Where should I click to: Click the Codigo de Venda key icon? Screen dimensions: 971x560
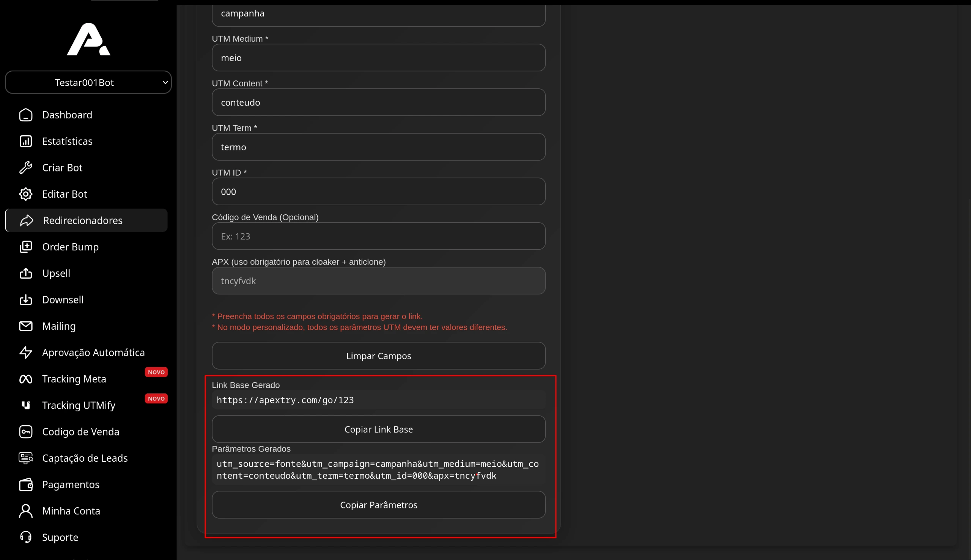pos(26,432)
